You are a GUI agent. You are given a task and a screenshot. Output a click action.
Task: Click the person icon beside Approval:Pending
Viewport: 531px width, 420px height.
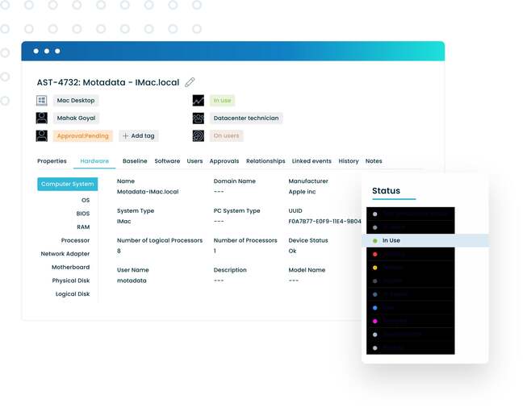42,136
